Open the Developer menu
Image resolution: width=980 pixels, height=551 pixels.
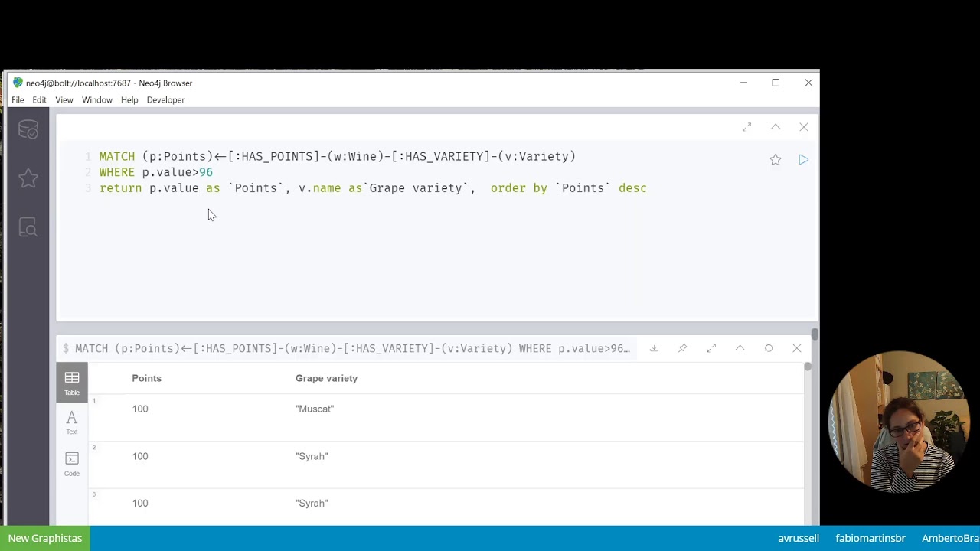[165, 100]
